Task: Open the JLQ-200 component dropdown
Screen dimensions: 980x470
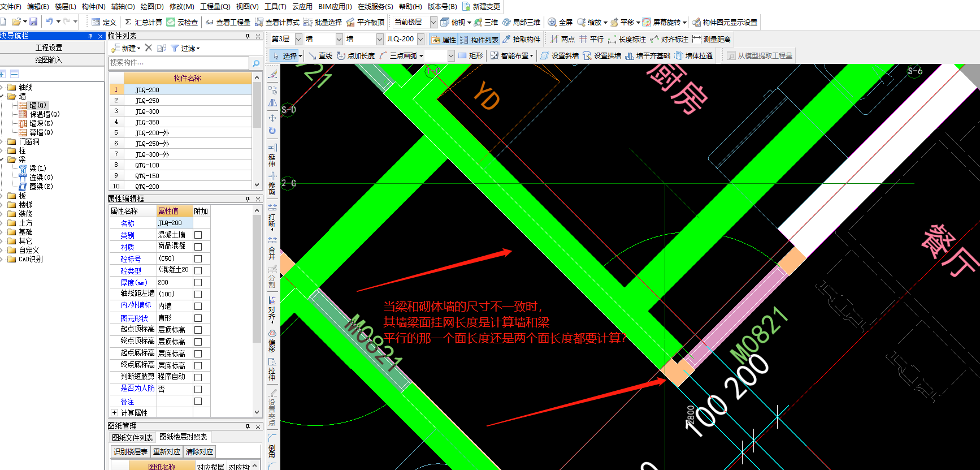Action: pyautogui.click(x=420, y=39)
